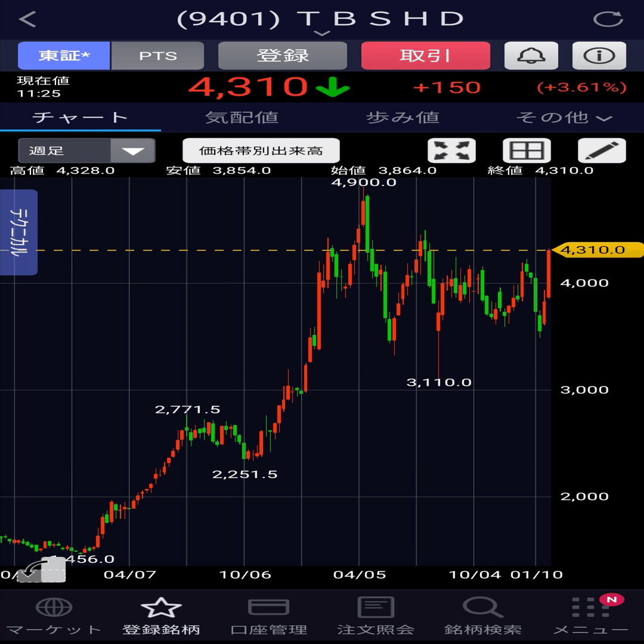Click the 2,771.5 label on chart
Image resolution: width=644 pixels, height=644 pixels.
pos(188,410)
